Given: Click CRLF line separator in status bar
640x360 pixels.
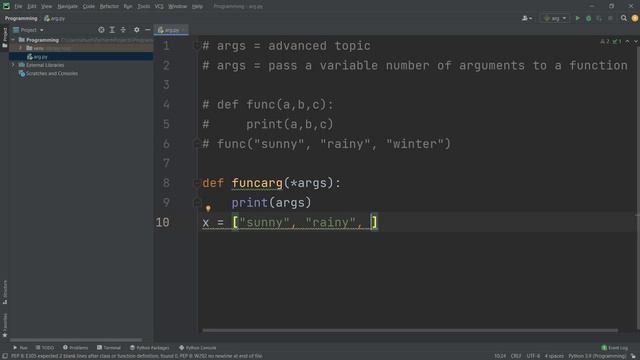Looking at the screenshot, I should [516, 356].
